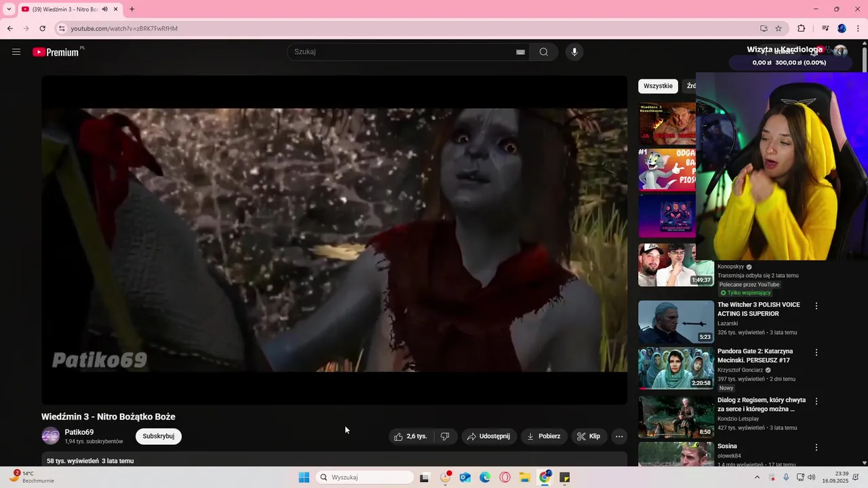Open Pandora Gate 2: Katarzyna Mecinski video title
The height and width of the screenshot is (488, 868).
pos(755,355)
